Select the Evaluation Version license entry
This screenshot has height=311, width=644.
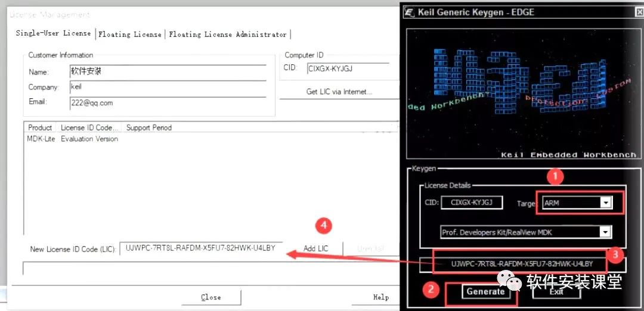[89, 139]
